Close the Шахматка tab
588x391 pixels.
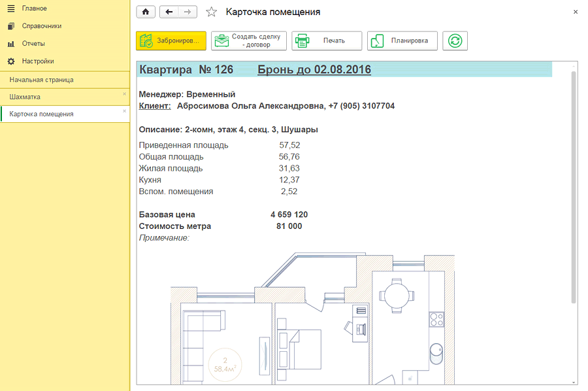[x=123, y=95]
